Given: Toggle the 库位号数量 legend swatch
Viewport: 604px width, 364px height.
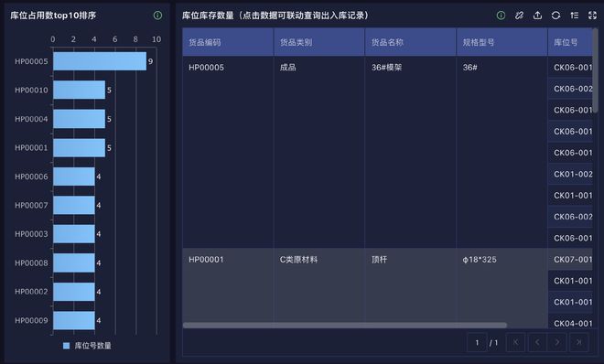Looking at the screenshot, I should coord(66,346).
